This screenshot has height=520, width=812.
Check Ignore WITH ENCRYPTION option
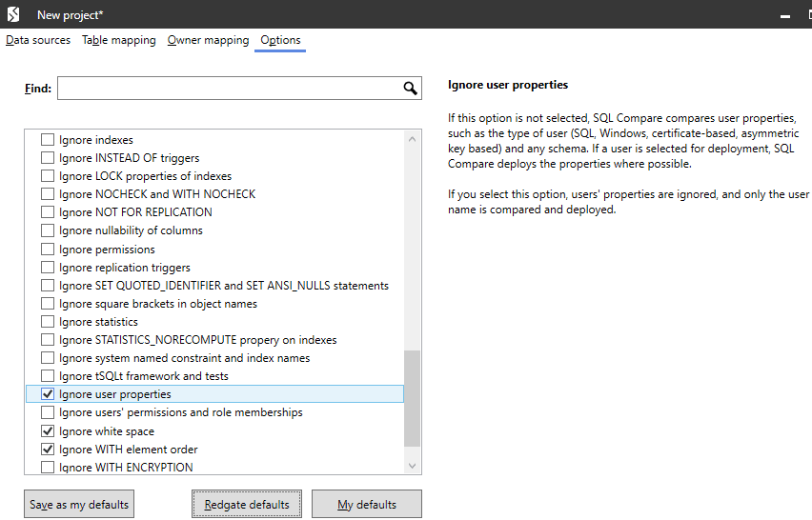(48, 468)
